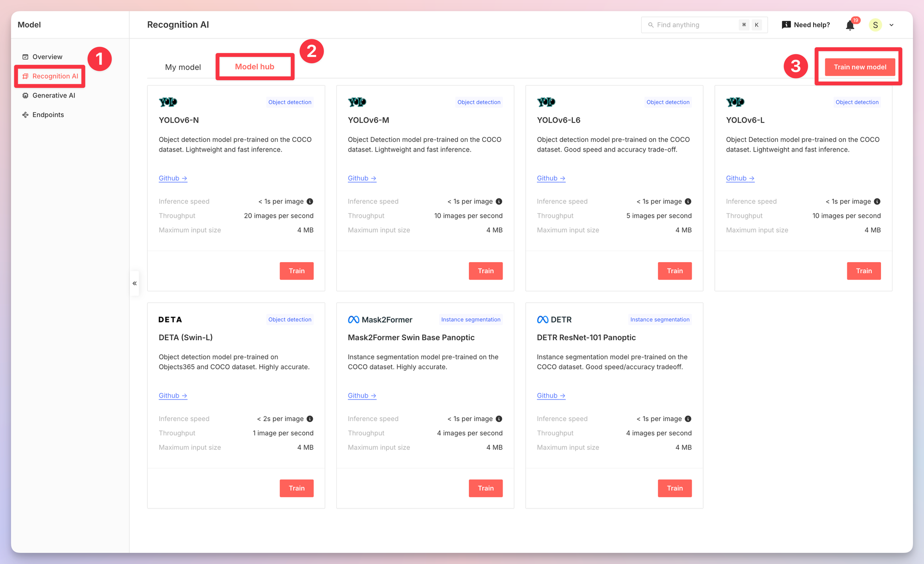Click the Generative AI sidebar icon

coord(25,96)
